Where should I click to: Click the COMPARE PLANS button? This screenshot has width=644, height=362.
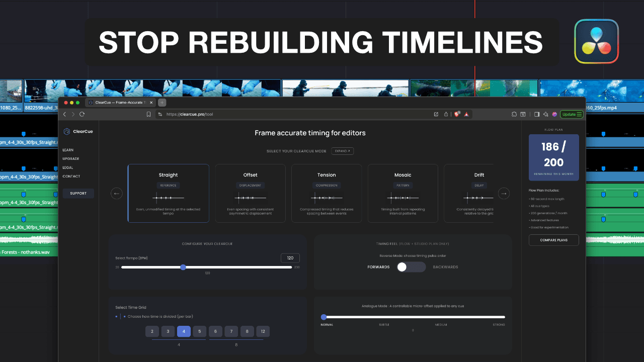(x=553, y=240)
